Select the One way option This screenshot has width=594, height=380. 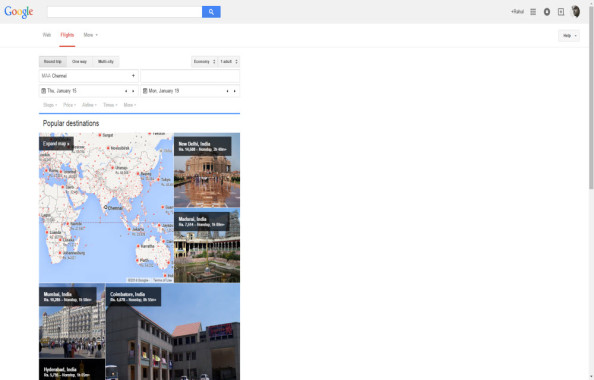coord(80,61)
